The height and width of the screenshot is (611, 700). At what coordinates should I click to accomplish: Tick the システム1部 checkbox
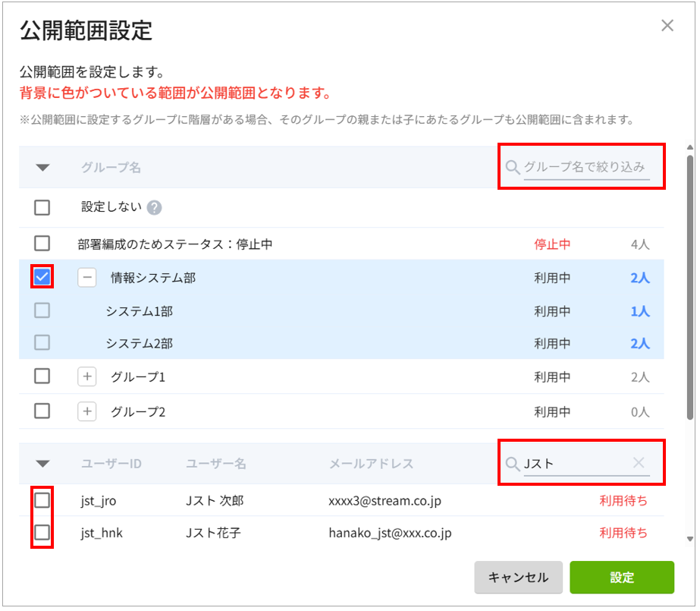tap(42, 310)
